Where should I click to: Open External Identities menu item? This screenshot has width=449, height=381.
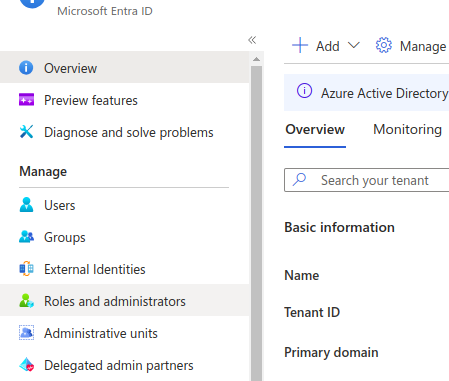125,269
